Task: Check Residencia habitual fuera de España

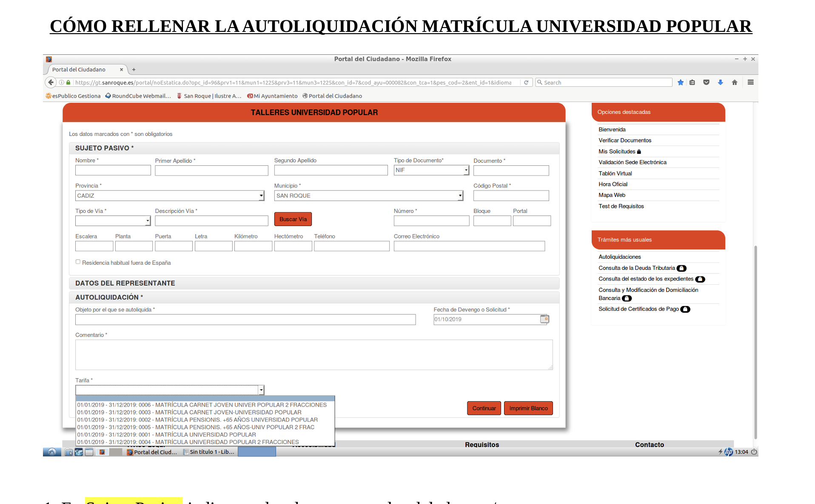Action: tap(78, 262)
